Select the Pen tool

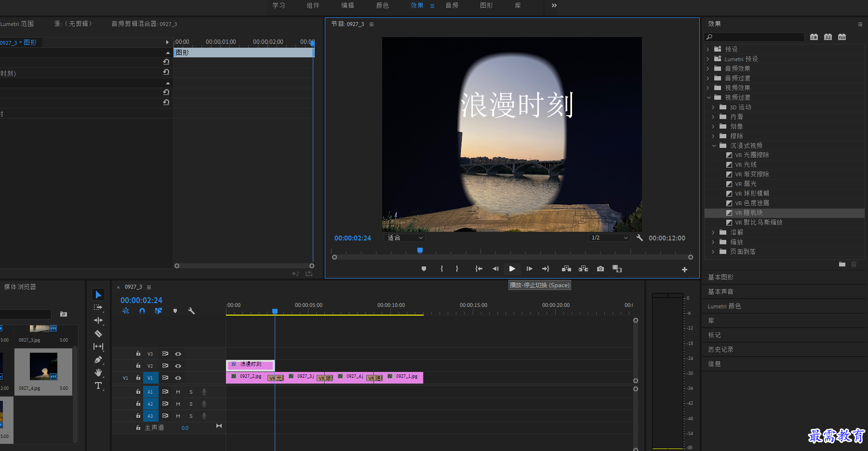click(x=98, y=359)
